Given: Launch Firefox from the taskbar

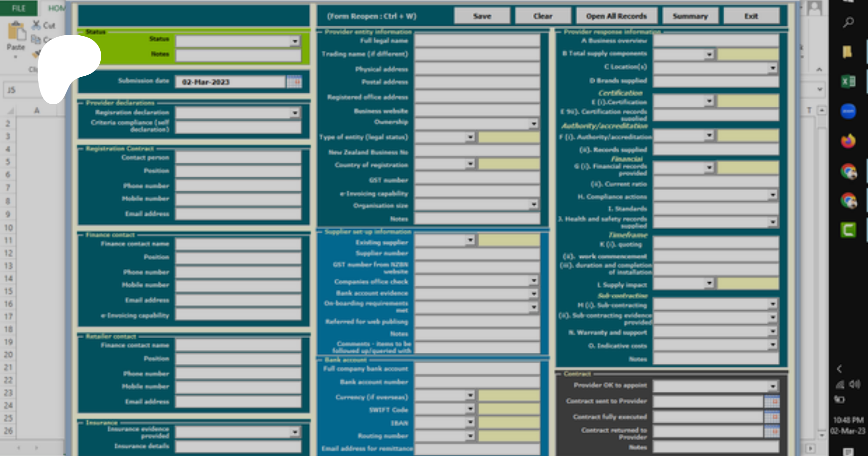Looking at the screenshot, I should 848,141.
